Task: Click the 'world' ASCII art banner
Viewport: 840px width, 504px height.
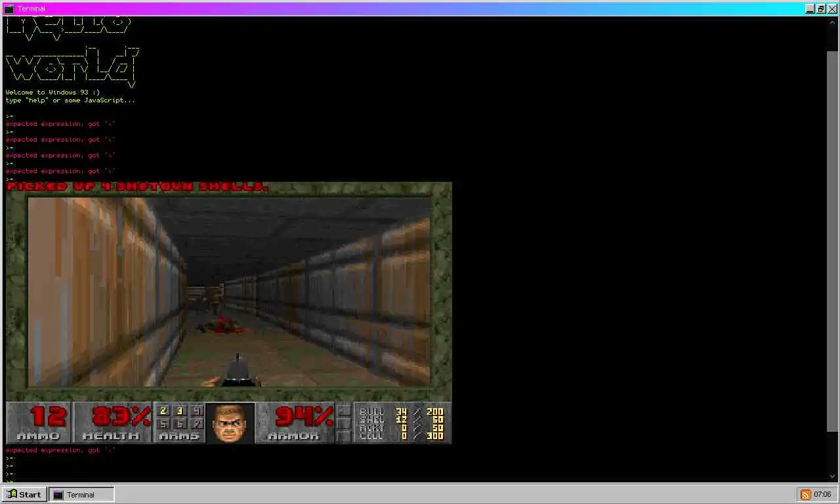Action: pos(72,67)
